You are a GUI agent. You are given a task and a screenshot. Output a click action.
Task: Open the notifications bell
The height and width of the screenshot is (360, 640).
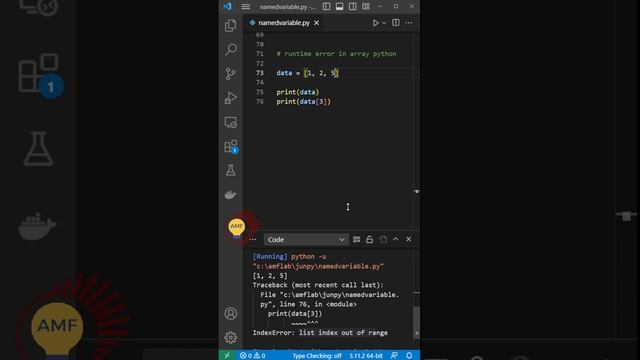(409, 356)
